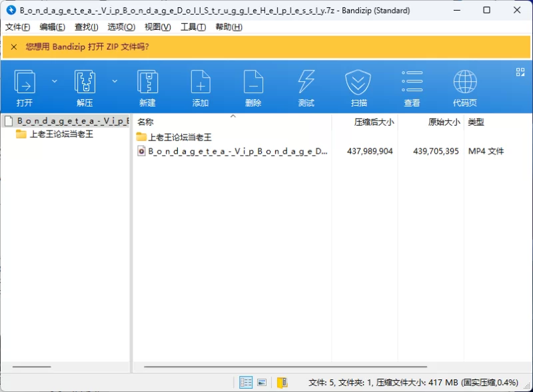Viewport: 533px width, 392px height.
Task: Switch to details list view icon
Action: click(245, 383)
